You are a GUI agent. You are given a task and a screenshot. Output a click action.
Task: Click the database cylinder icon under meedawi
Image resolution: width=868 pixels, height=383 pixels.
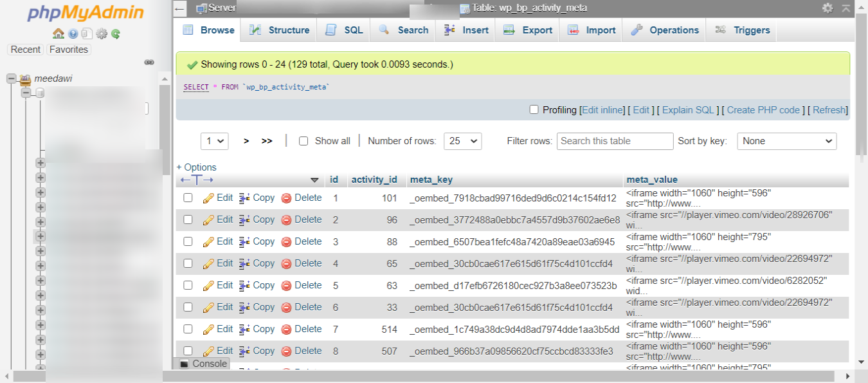point(40,93)
